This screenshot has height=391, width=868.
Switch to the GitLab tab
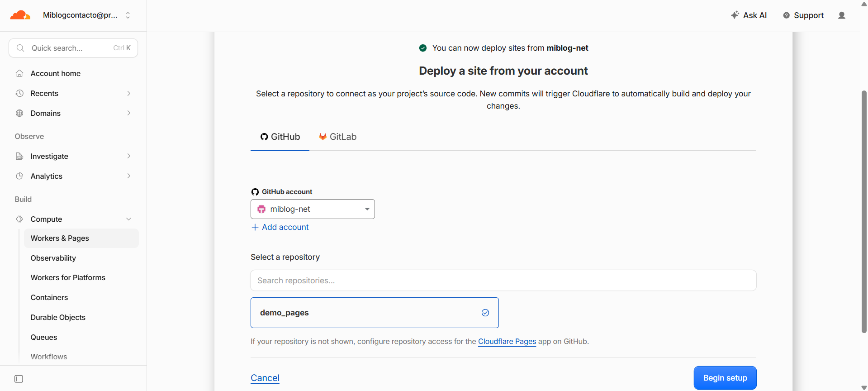[x=337, y=137]
